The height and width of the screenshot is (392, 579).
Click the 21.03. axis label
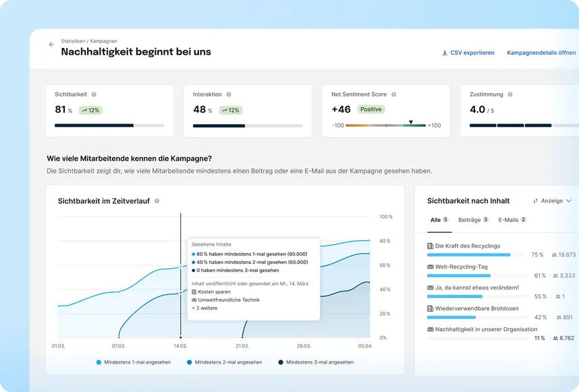[x=242, y=346]
